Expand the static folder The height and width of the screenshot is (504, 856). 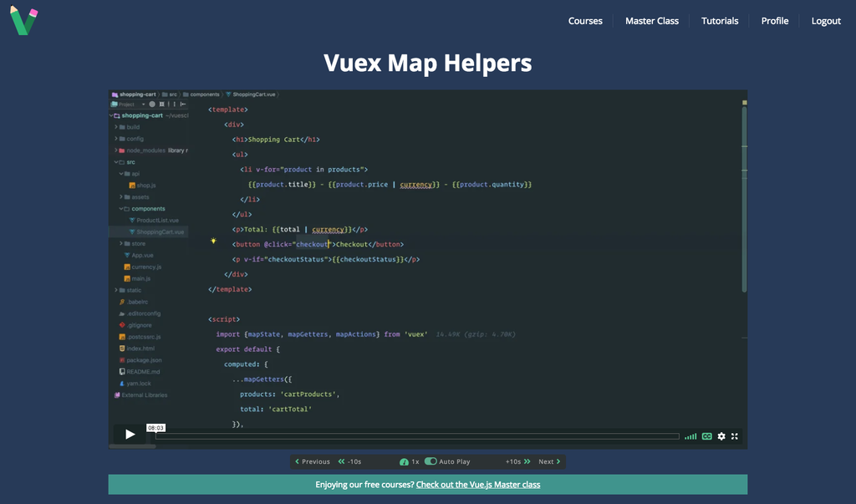pos(115,290)
